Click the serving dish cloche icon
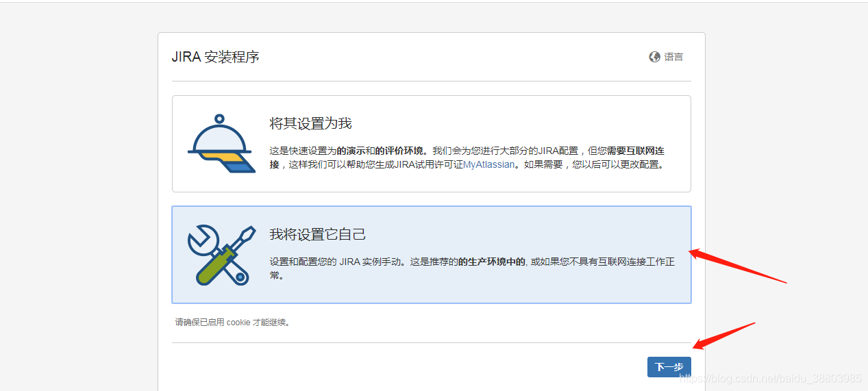 221,143
